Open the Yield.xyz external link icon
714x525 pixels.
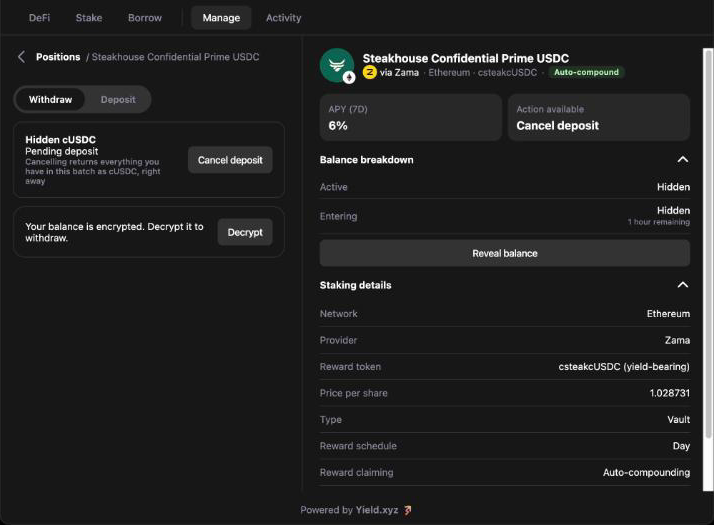(408, 510)
